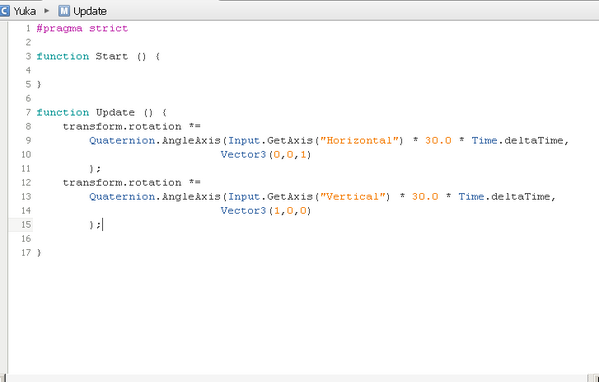Click 'Input' on line 13
Viewport: 599px width, 382px height.
click(x=244, y=197)
